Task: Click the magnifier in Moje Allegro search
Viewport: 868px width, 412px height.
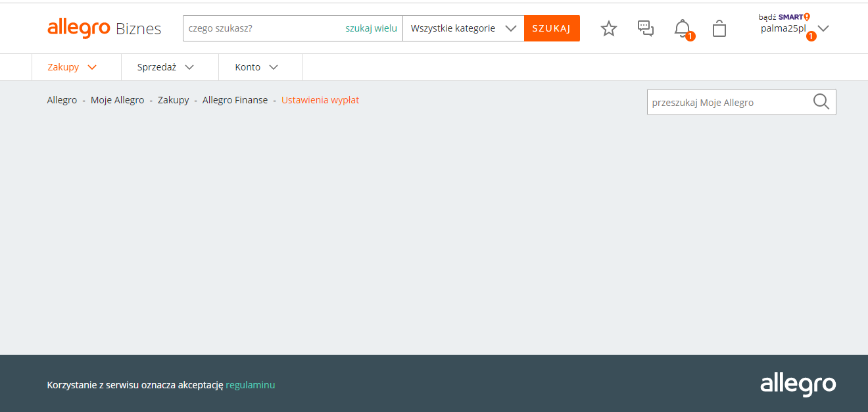Action: point(821,102)
